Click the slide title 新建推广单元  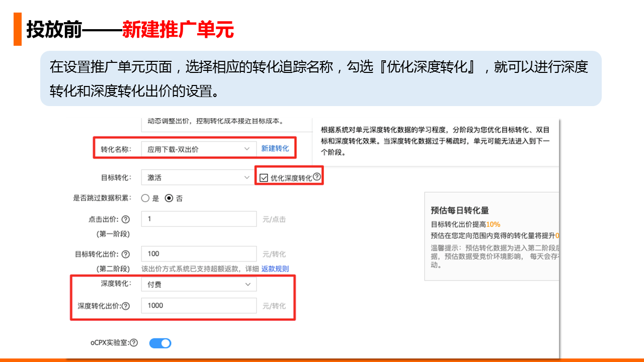coord(178,30)
